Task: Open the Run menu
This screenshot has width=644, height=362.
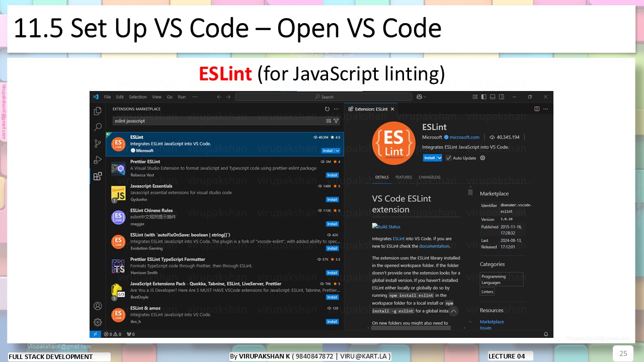Action: 182,97
